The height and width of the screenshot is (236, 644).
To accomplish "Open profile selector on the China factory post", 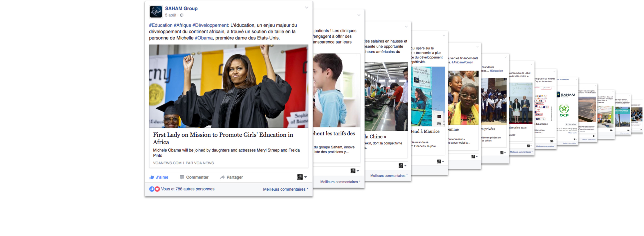I will 402,166.
